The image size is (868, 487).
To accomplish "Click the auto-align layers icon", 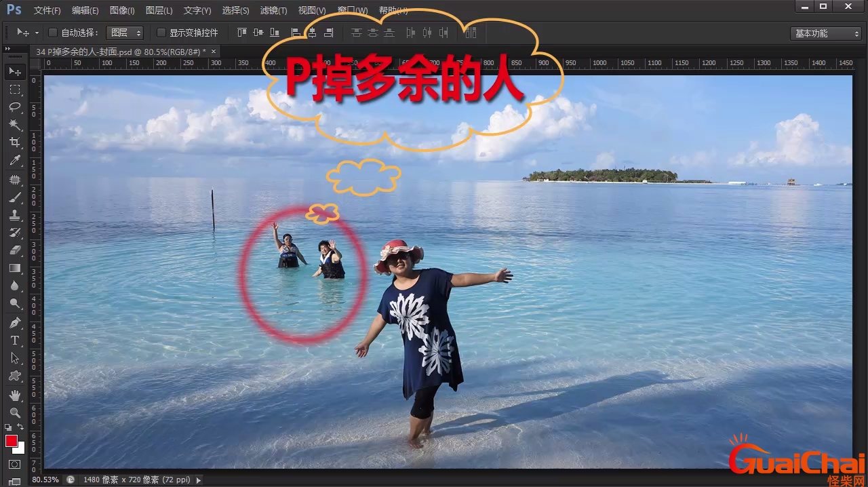I will 471,33.
